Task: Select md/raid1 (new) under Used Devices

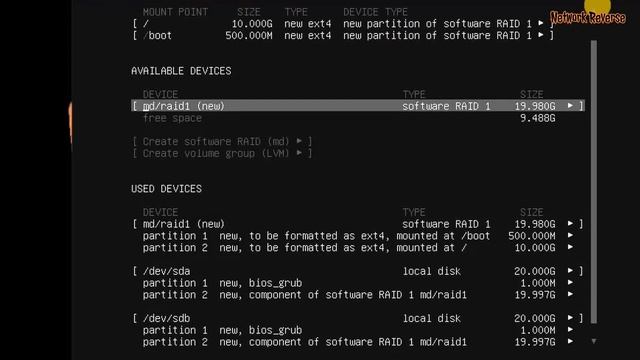Action: [358, 224]
